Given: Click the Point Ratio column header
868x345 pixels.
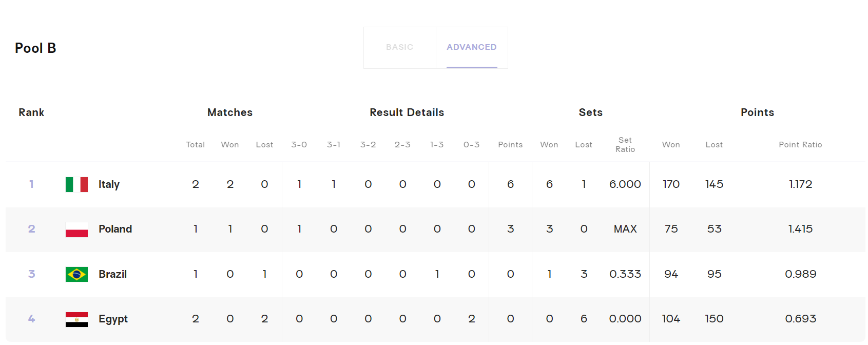Looking at the screenshot, I should (800, 145).
